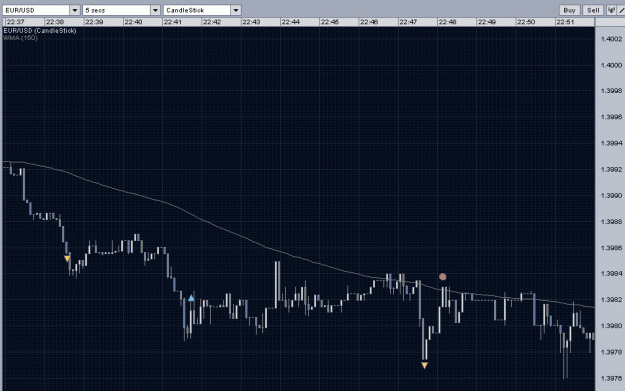Click the red circle marker near 22:48
Image resolution: width=625 pixels, height=391 pixels.
click(x=442, y=277)
